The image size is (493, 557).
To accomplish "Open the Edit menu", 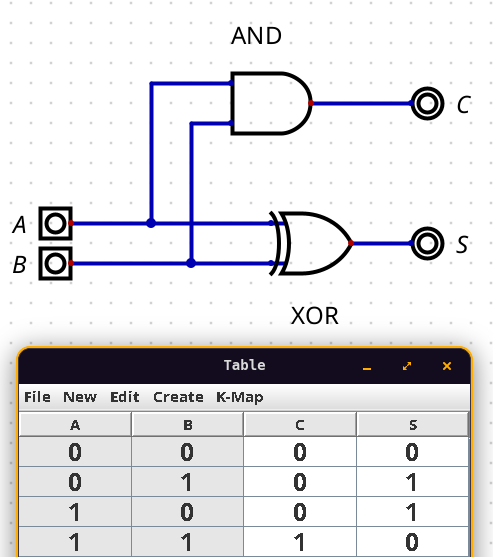I will point(125,397).
